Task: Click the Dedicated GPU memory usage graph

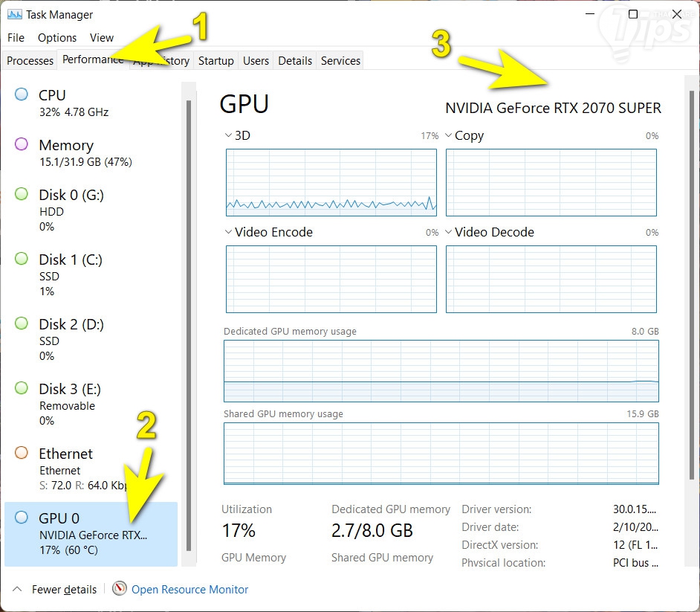Action: [x=441, y=371]
